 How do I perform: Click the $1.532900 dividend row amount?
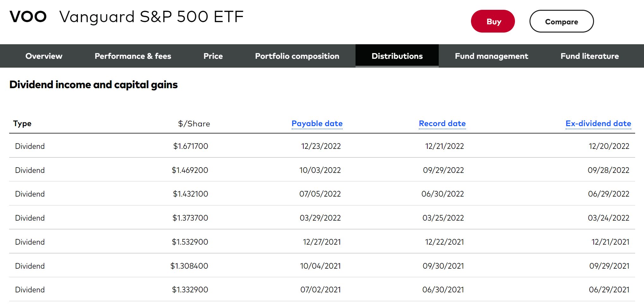pyautogui.click(x=190, y=242)
